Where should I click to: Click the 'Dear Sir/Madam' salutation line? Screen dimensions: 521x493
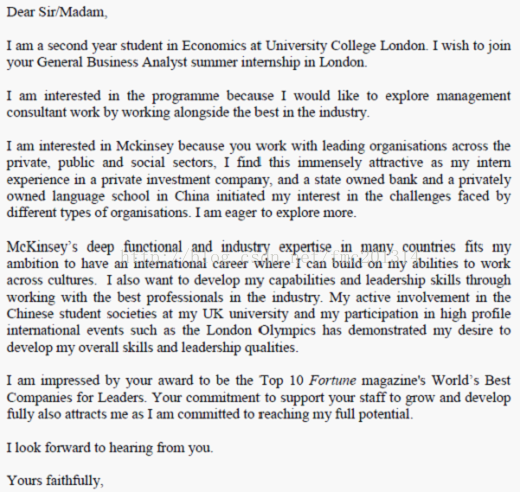pos(57,12)
